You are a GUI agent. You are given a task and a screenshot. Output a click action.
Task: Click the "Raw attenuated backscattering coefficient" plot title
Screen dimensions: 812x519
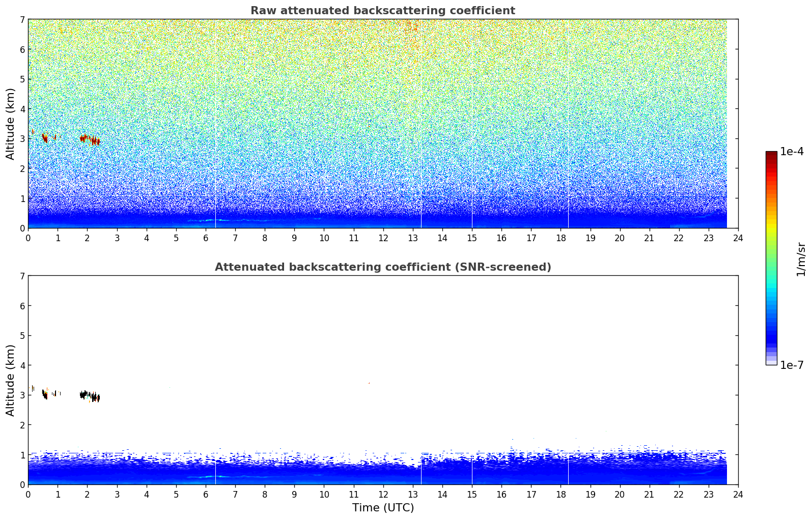[x=382, y=11]
